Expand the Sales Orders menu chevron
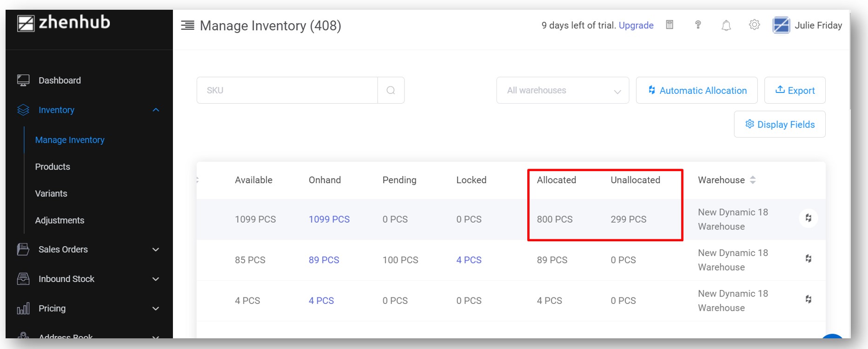The image size is (868, 349). click(156, 250)
